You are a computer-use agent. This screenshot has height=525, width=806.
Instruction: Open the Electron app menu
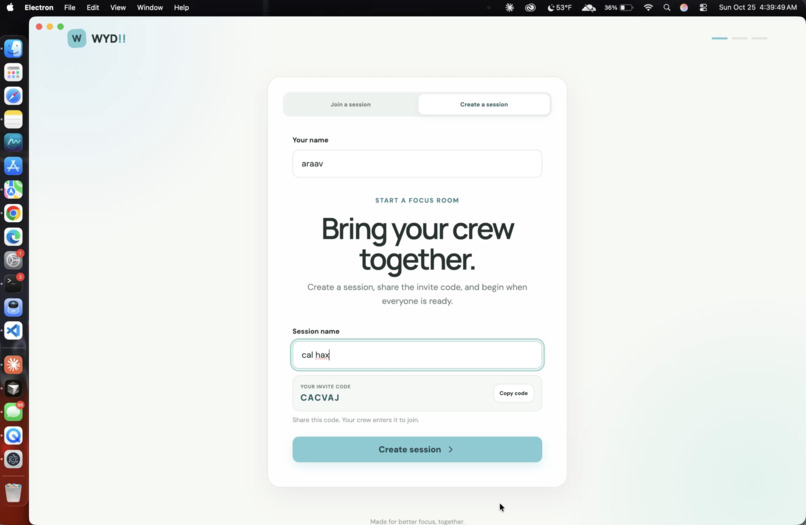pos(39,7)
